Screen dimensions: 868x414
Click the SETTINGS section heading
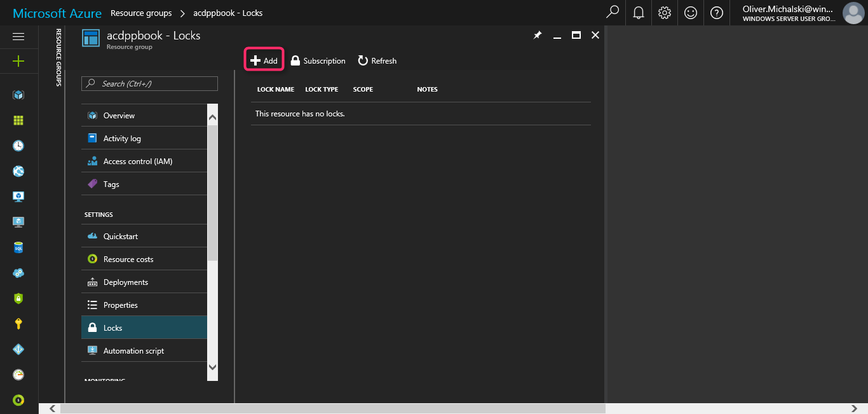point(98,215)
